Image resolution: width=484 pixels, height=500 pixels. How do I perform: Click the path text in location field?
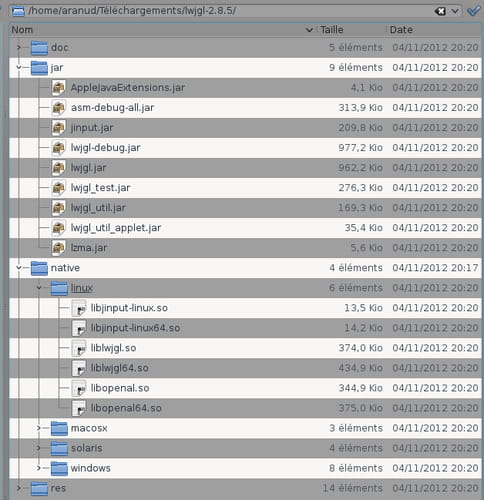(x=132, y=11)
